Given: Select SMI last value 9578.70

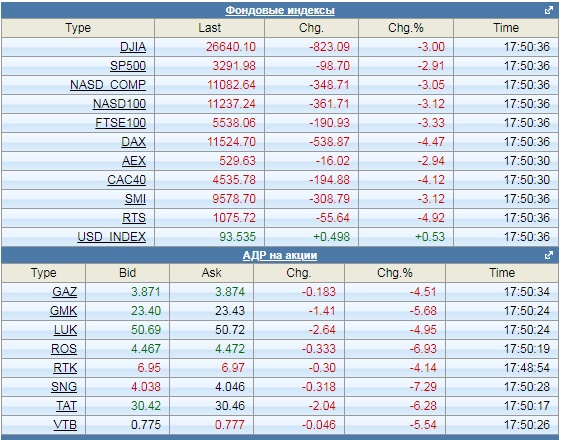Looking at the screenshot, I should point(234,199).
